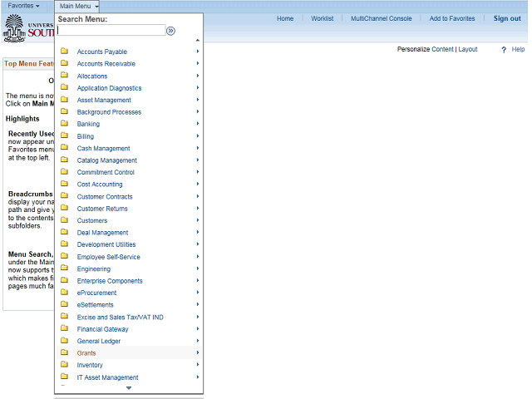Click the Employee Self-Service folder icon
This screenshot has height=399, width=532.
point(65,256)
